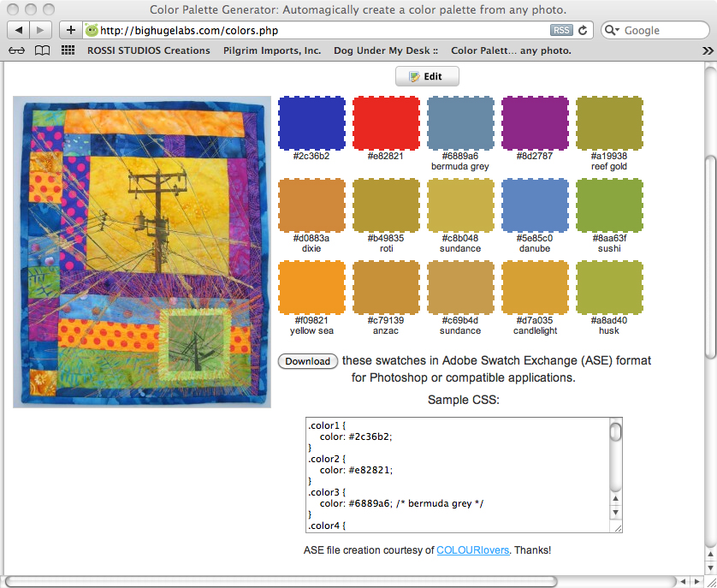The image size is (717, 588).
Task: Select the sushi #8aa63f swatch
Action: point(609,205)
